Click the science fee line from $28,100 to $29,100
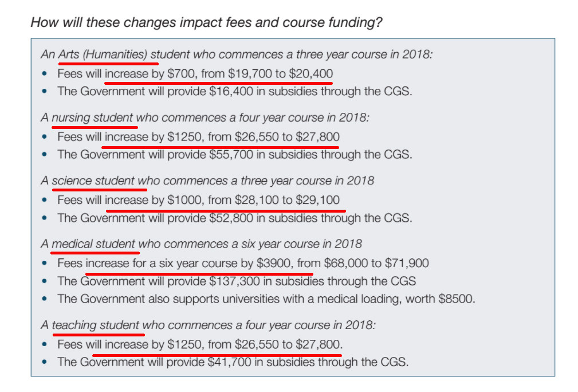578x392 pixels. (x=198, y=200)
